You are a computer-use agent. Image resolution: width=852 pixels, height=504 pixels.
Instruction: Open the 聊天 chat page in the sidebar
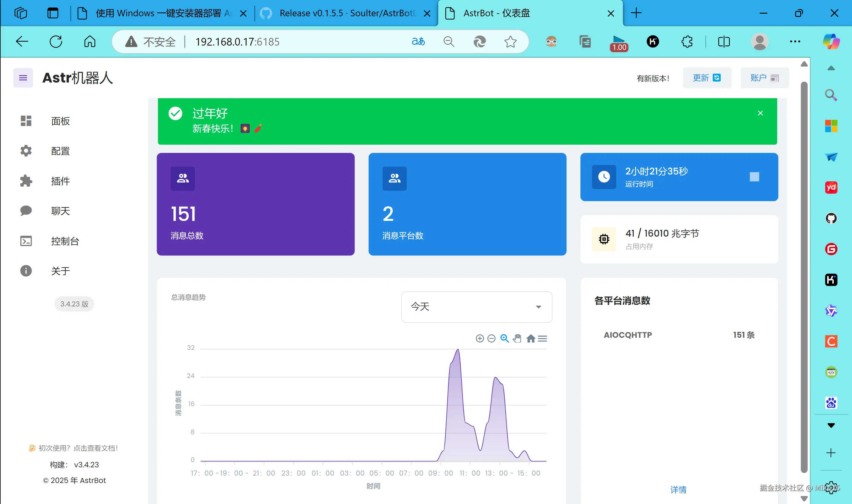60,211
